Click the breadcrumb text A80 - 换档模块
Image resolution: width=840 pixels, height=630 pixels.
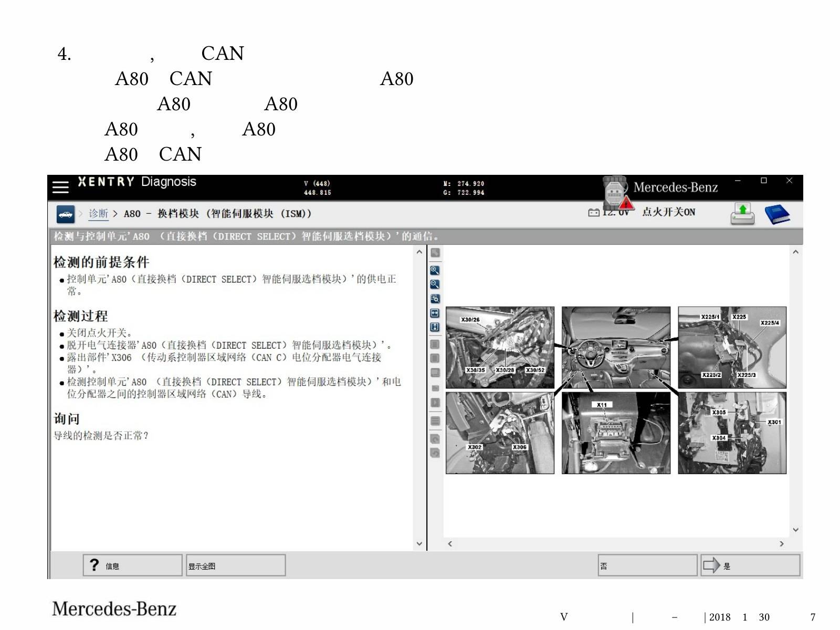pos(217,214)
